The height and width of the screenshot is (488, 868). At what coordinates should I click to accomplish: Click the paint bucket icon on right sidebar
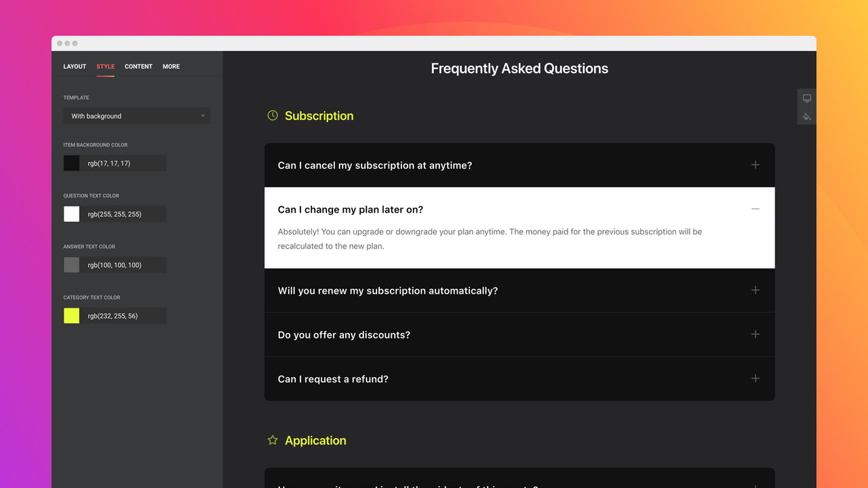point(806,117)
